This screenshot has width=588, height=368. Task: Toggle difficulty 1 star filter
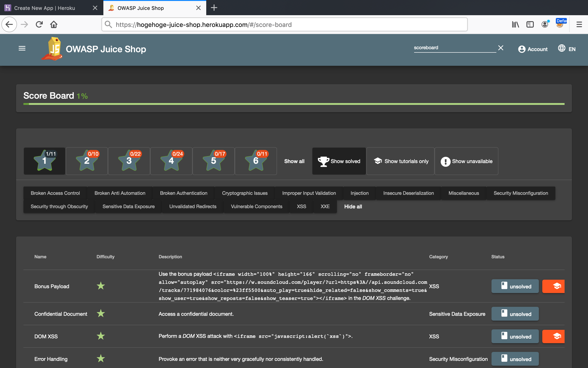click(45, 161)
